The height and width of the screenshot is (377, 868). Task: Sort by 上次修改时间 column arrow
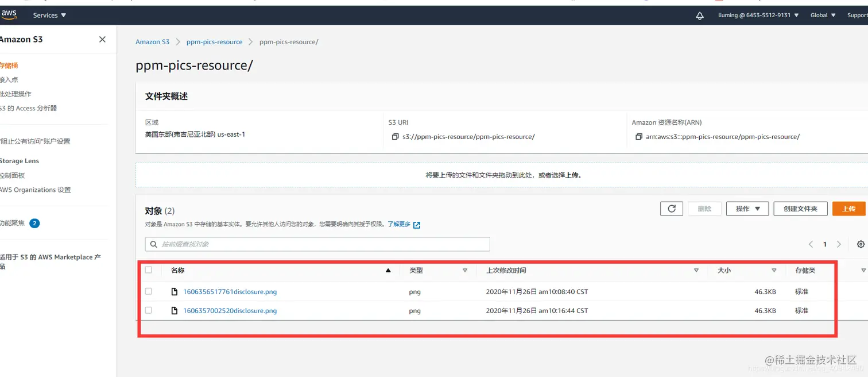coord(696,270)
